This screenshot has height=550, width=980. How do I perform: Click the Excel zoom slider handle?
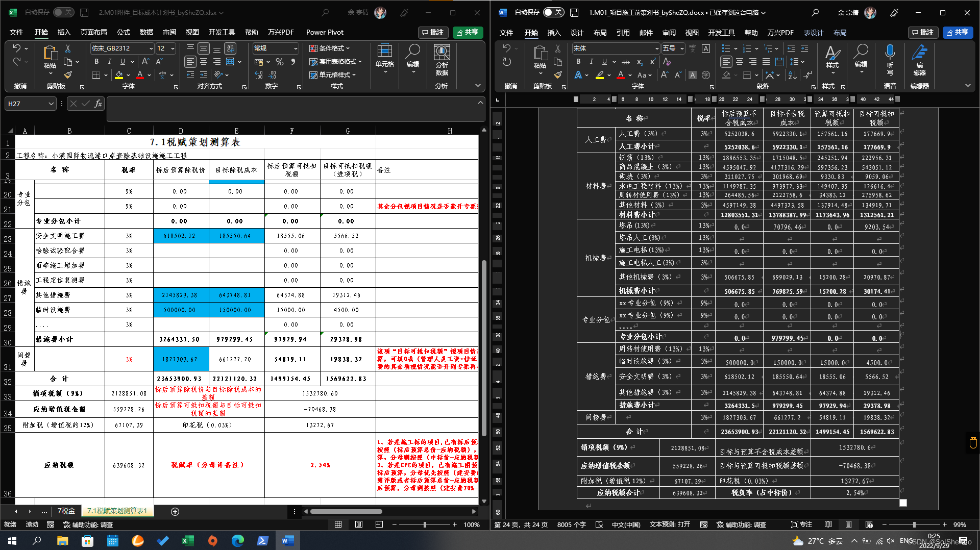point(425,524)
